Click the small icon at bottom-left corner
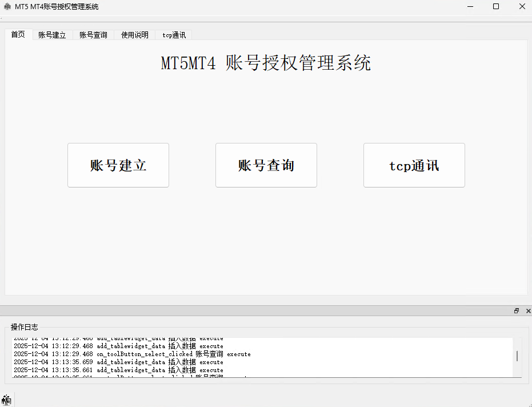Screen dimensions: 532x407 (x=5, y=398)
